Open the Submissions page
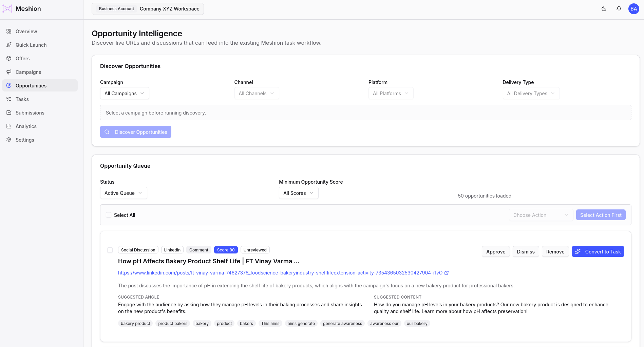Image resolution: width=644 pixels, height=347 pixels. pos(40,113)
